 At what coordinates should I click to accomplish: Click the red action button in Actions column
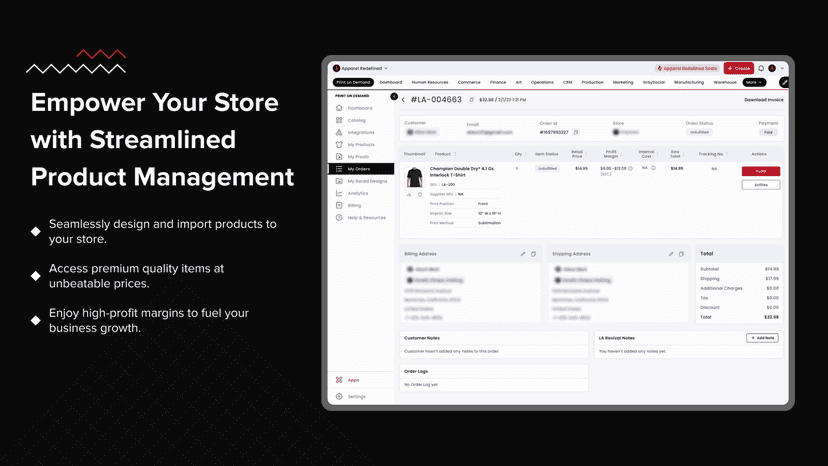761,171
